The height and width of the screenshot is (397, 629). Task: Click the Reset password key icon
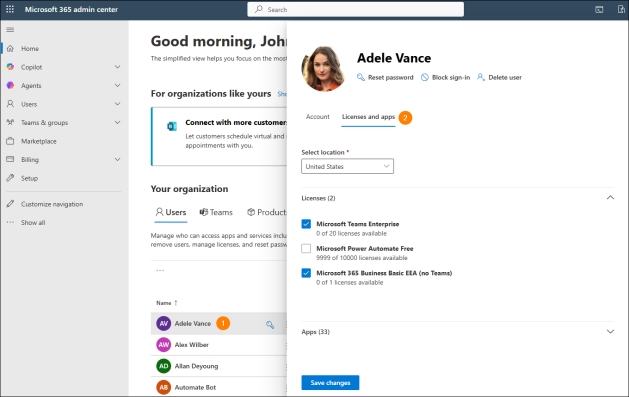pyautogui.click(x=361, y=77)
